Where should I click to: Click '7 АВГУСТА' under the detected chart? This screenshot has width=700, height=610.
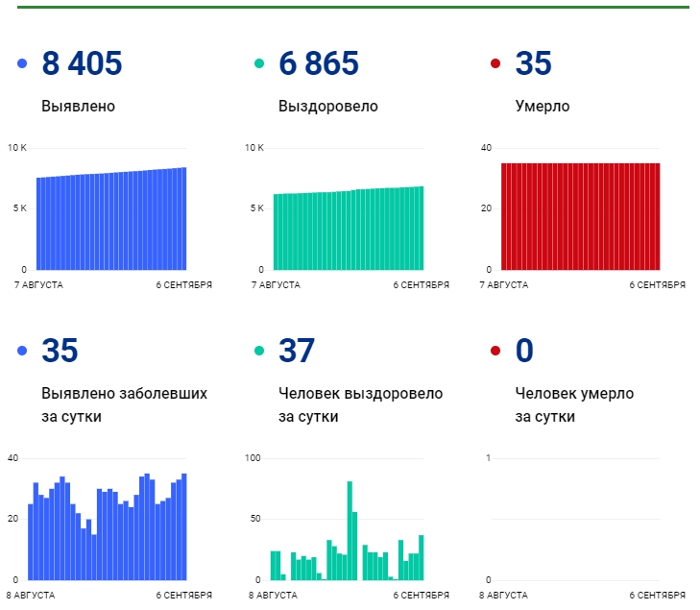click(x=38, y=285)
